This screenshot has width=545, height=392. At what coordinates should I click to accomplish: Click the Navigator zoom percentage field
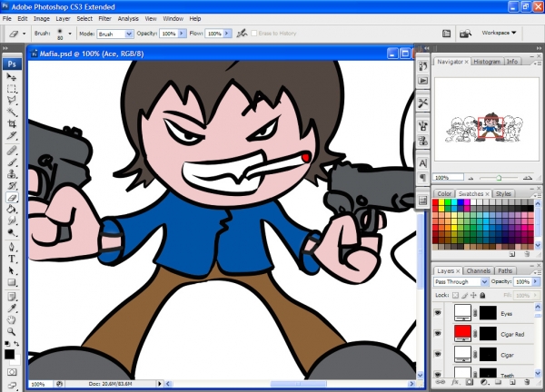click(x=449, y=178)
